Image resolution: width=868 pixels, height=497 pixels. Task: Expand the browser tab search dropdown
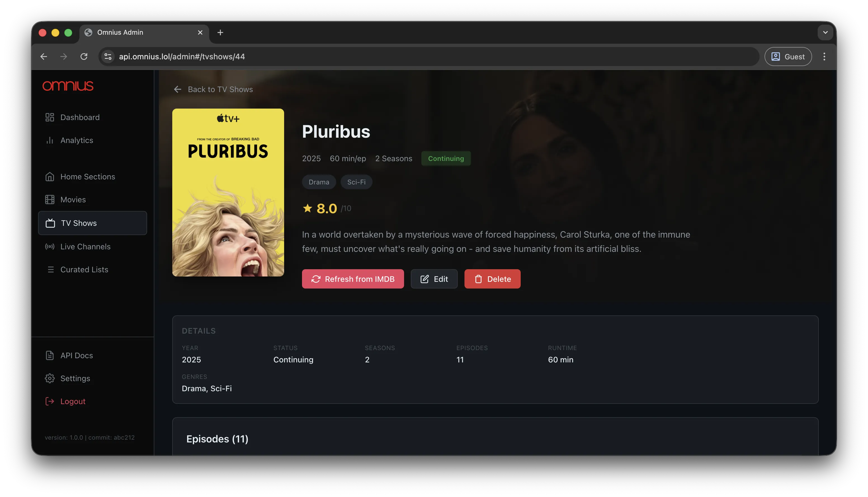point(825,32)
